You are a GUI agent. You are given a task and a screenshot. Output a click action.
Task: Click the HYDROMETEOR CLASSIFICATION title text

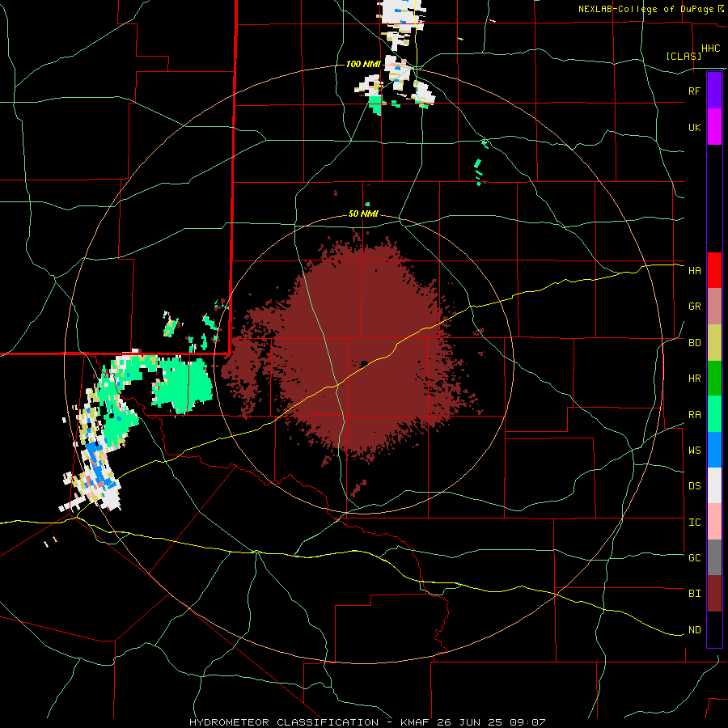point(284,722)
